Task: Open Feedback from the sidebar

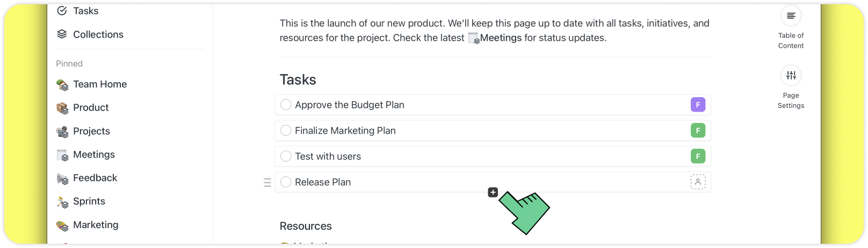Action: pyautogui.click(x=95, y=178)
